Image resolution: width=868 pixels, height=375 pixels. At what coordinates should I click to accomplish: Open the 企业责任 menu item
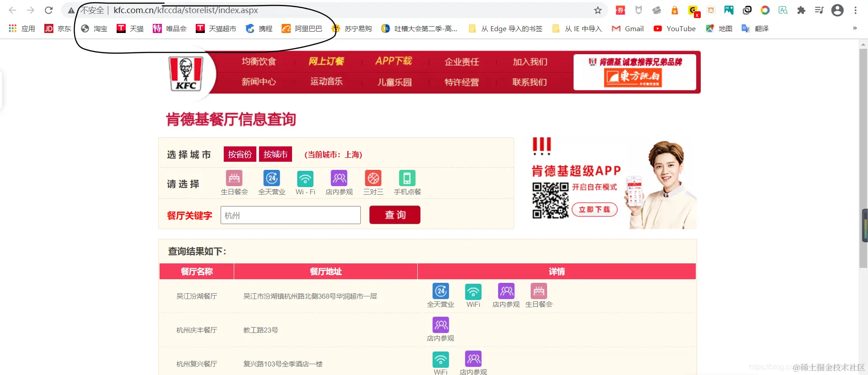(x=462, y=61)
